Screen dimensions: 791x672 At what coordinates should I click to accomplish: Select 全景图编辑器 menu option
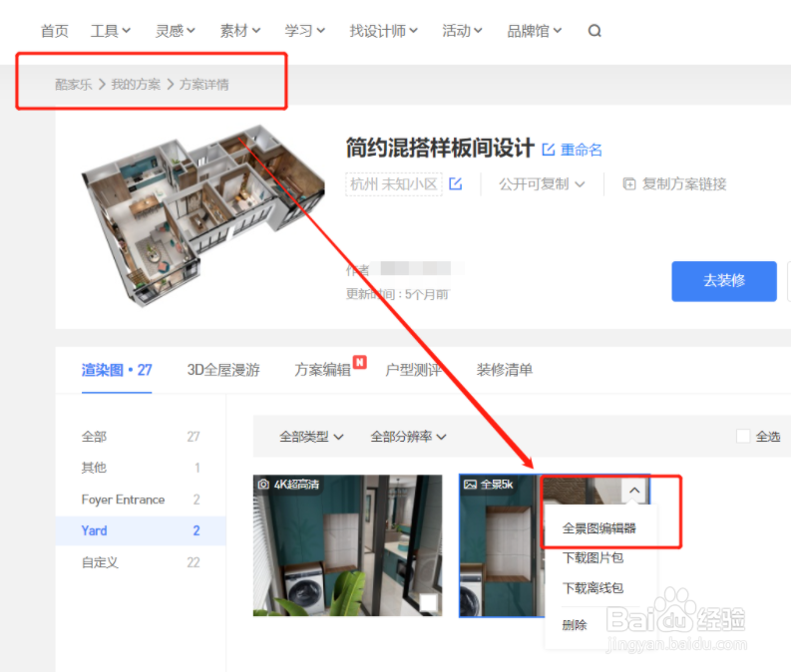point(598,528)
